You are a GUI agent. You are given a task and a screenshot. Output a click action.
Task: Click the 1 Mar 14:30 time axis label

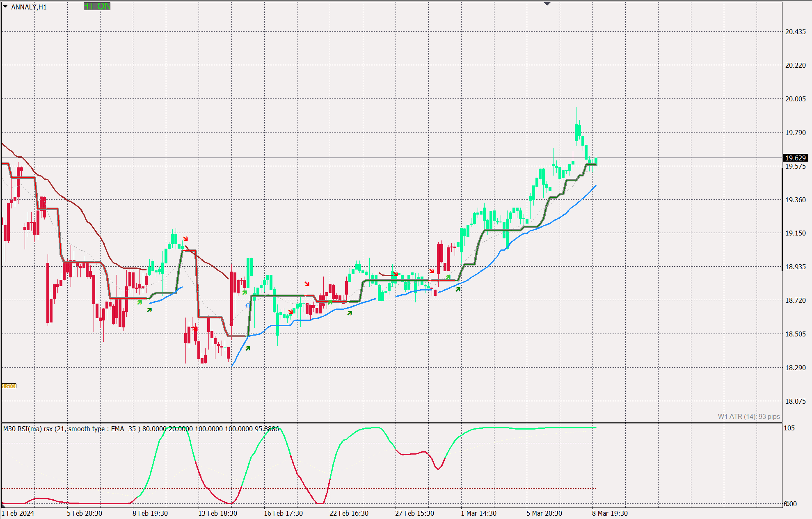478,513
